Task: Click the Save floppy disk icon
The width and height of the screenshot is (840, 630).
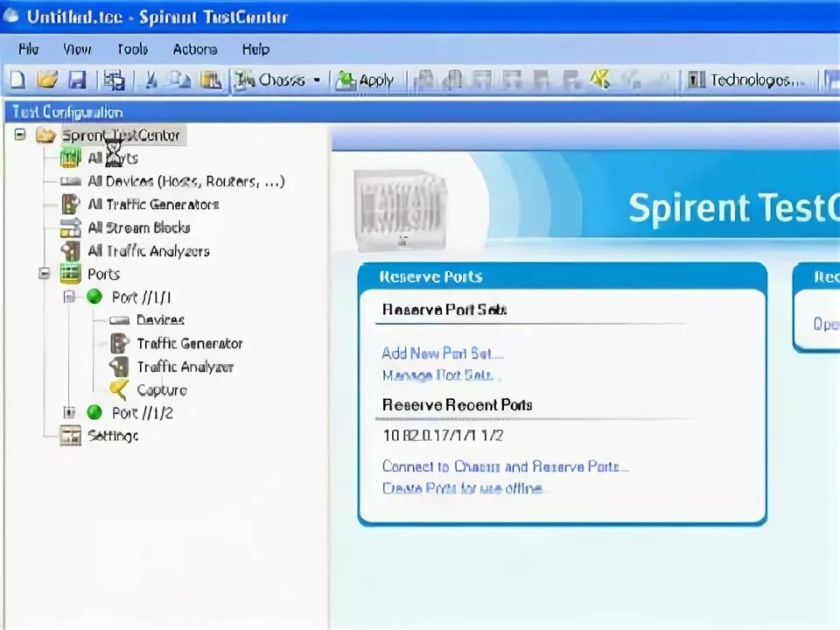Action: coord(78,80)
